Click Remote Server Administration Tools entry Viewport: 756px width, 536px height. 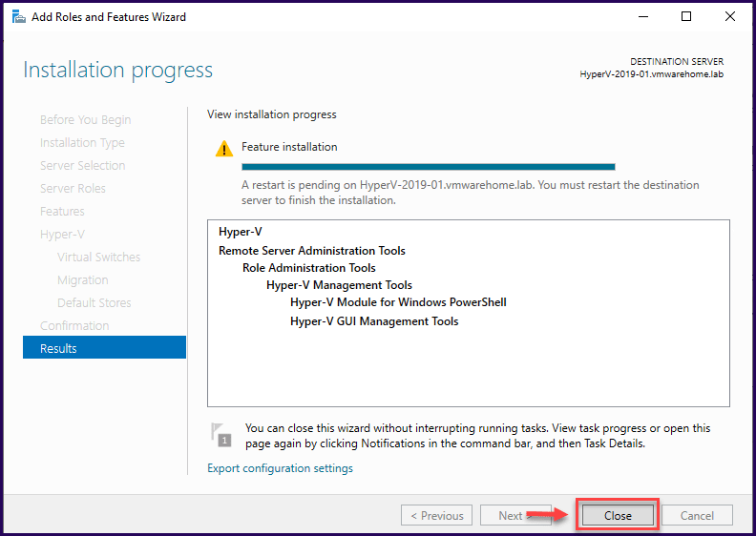(312, 251)
